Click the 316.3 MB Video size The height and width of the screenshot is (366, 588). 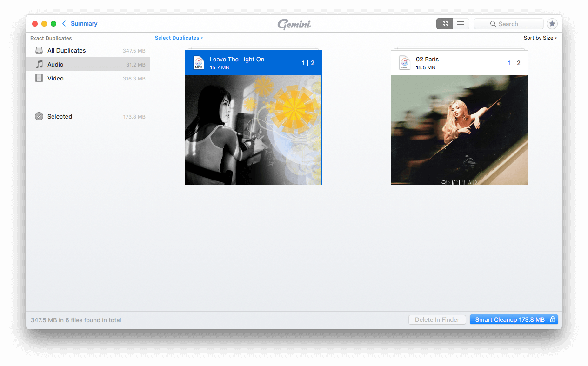point(134,79)
